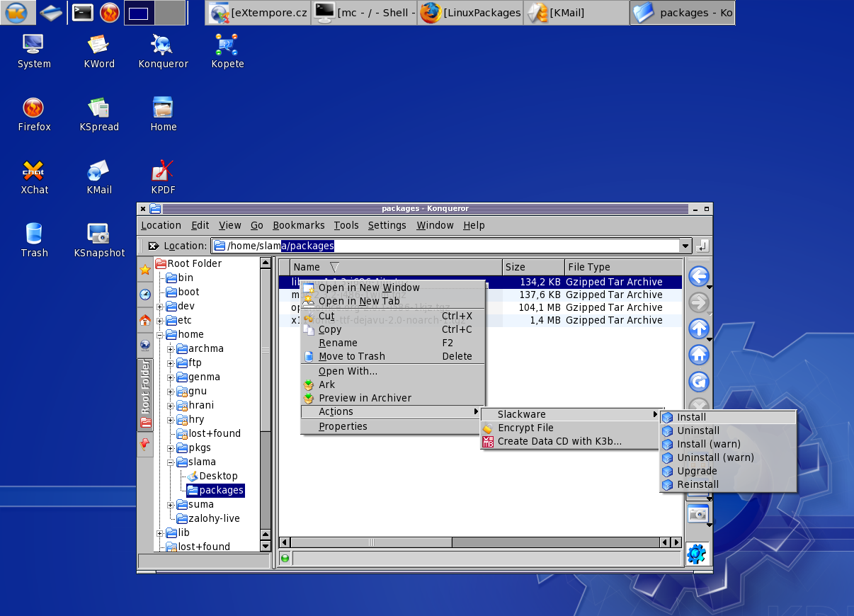854x616 pixels.
Task: Collapse the slama folder node
Action: coord(171,462)
